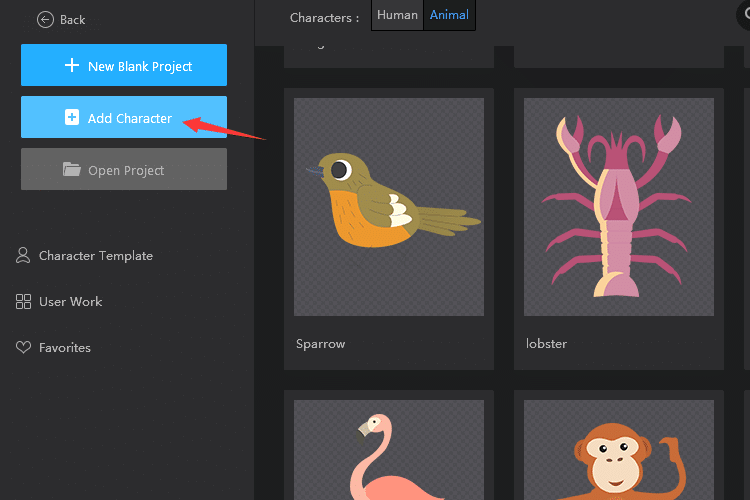The height and width of the screenshot is (500, 750).
Task: Click the plus icon on Add Character
Action: [71, 118]
